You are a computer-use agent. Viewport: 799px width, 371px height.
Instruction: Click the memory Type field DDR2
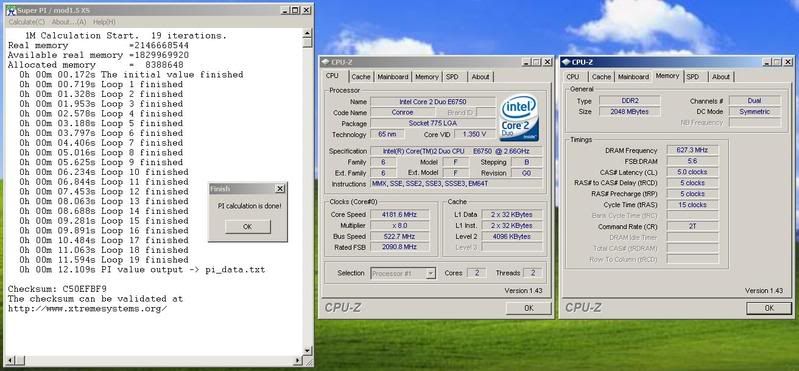tap(629, 101)
